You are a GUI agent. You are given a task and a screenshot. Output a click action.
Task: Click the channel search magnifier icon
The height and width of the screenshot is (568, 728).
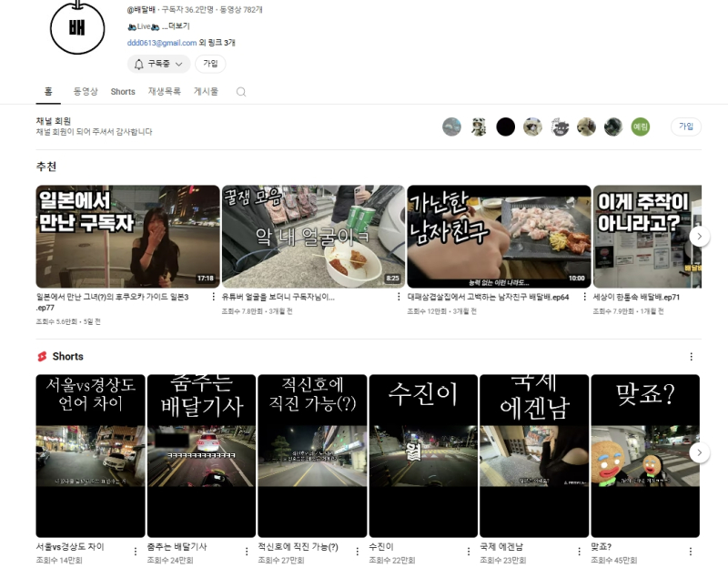(241, 92)
